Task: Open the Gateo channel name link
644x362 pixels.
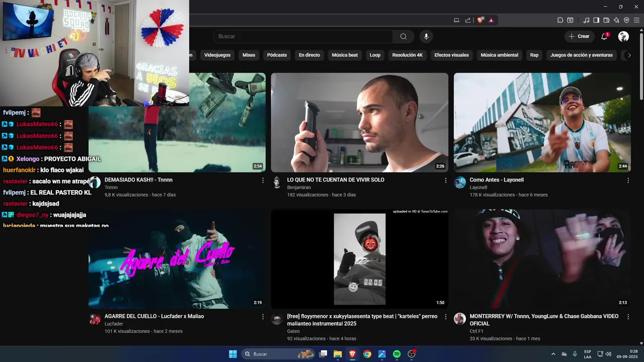Action: point(293,331)
